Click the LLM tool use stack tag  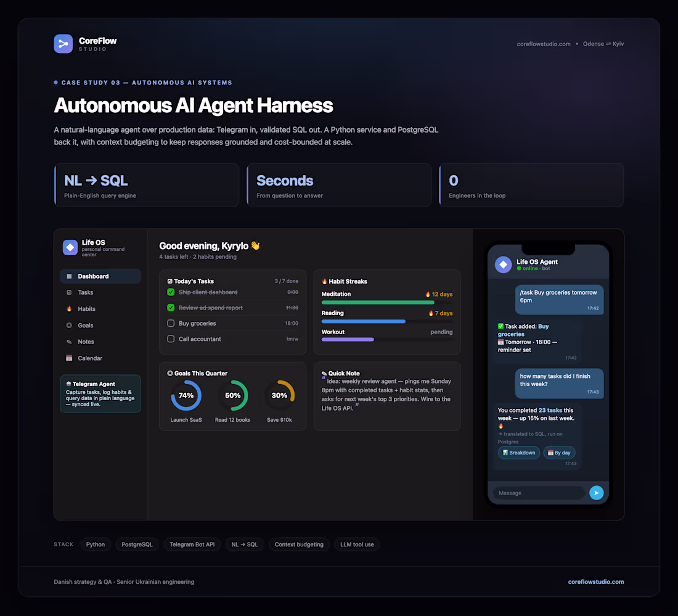pos(357,544)
